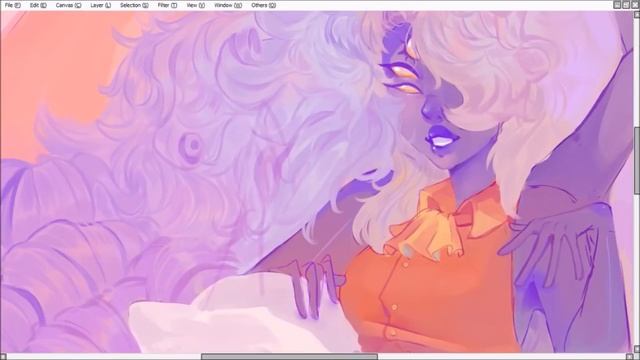Minimize the canvas window
This screenshot has width=640, height=360.
tap(618, 5)
